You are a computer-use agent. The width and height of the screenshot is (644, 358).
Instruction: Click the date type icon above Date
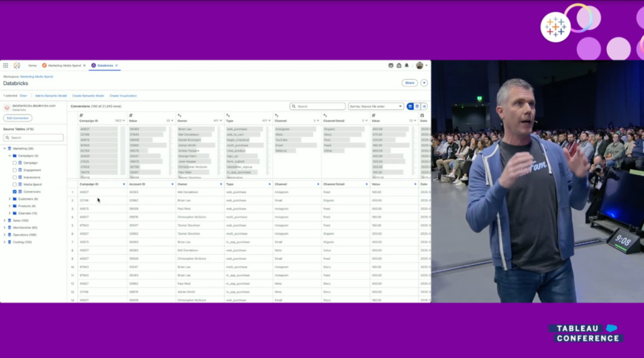tap(422, 116)
